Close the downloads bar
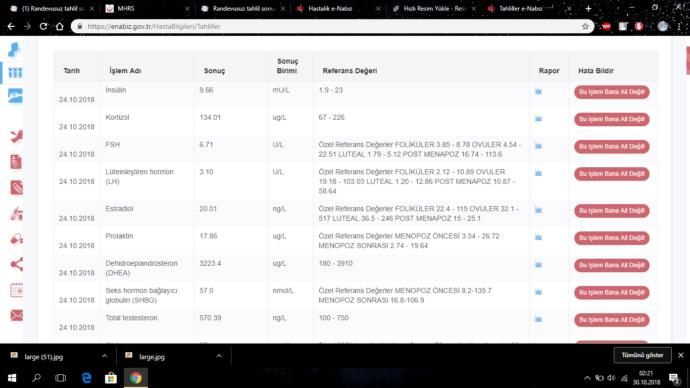Viewport: 690px width, 388px height. click(x=680, y=355)
